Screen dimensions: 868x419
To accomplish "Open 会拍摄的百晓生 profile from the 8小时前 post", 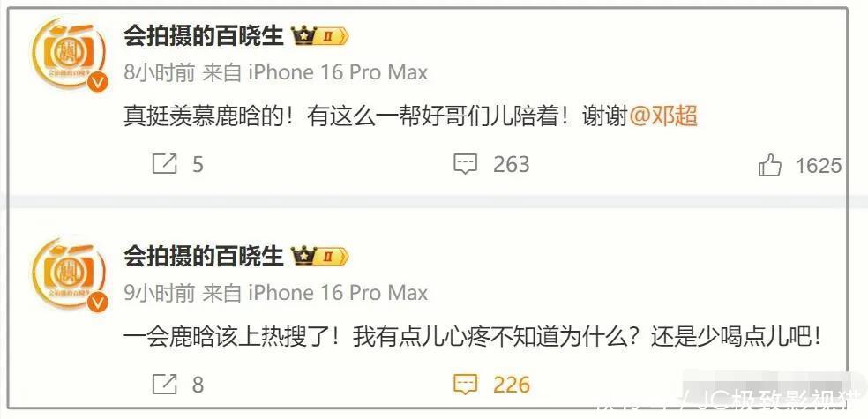I will pyautogui.click(x=203, y=36).
